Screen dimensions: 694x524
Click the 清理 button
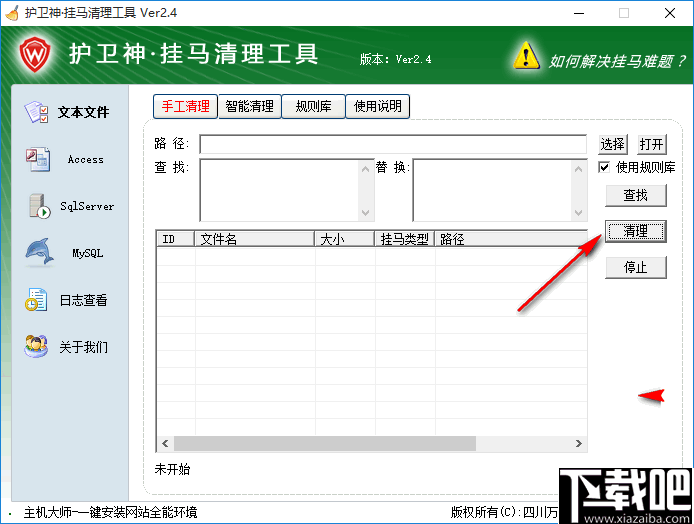pos(636,231)
